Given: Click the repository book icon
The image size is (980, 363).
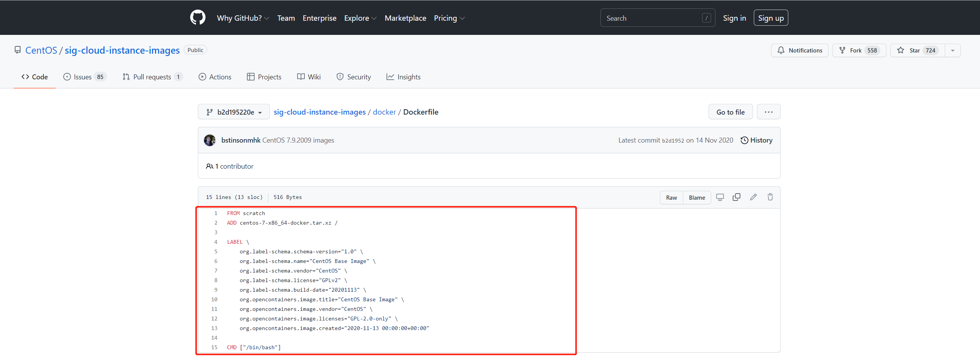Looking at the screenshot, I should point(18,50).
